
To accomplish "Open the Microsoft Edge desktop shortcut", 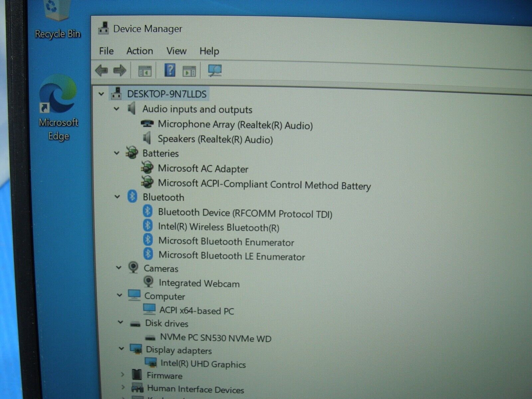I will (x=59, y=108).
